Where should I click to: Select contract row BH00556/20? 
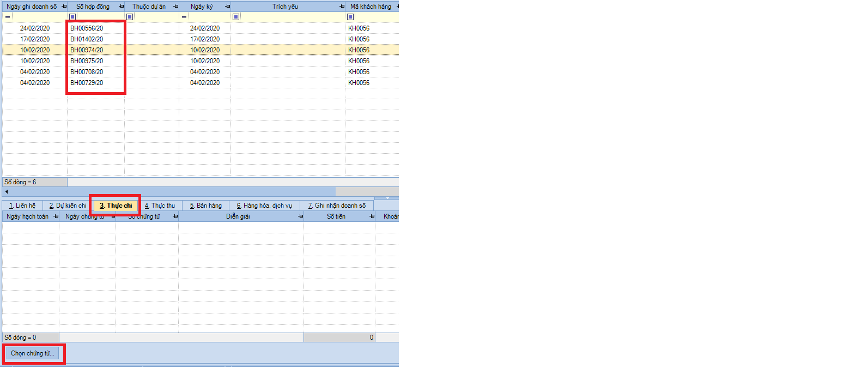pos(87,28)
